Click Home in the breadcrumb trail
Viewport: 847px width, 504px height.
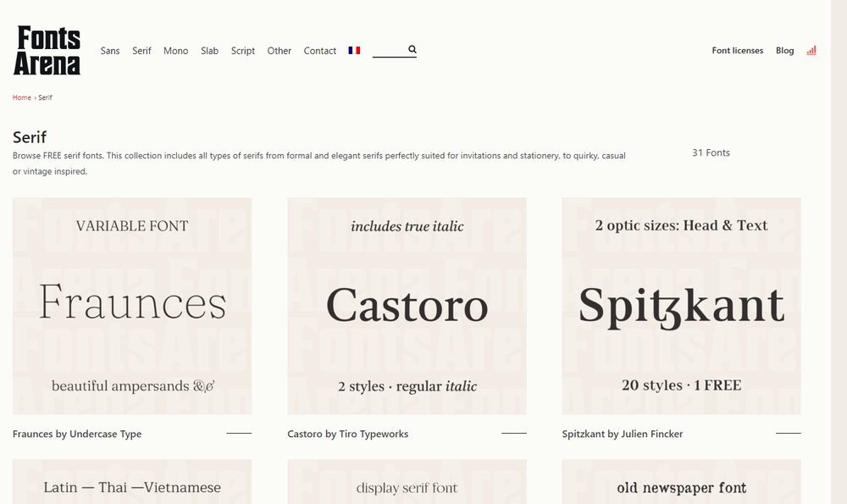[x=21, y=97]
